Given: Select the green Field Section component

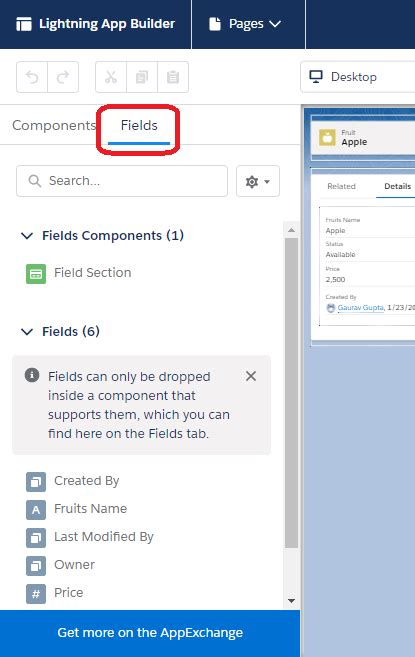Looking at the screenshot, I should (x=79, y=273).
